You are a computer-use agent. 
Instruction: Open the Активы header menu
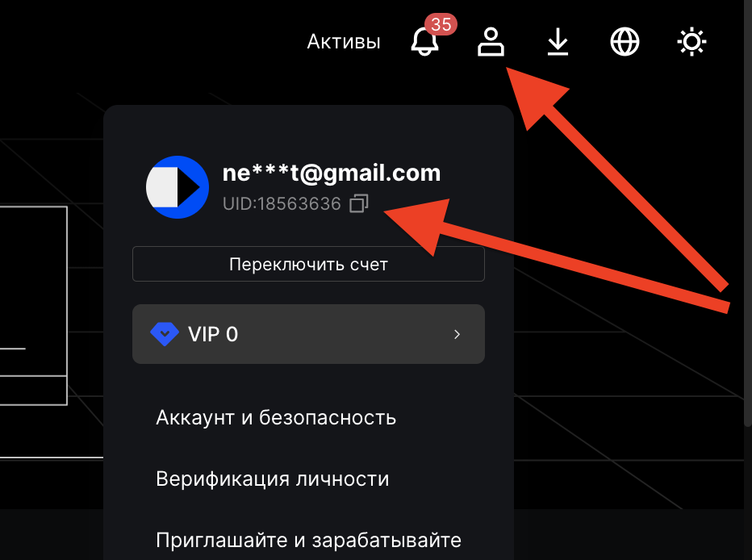(x=344, y=42)
